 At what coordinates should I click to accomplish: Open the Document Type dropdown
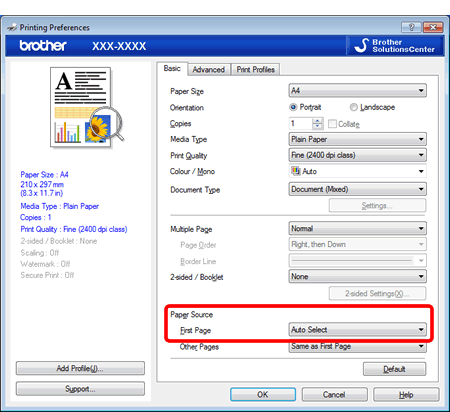[x=357, y=189]
